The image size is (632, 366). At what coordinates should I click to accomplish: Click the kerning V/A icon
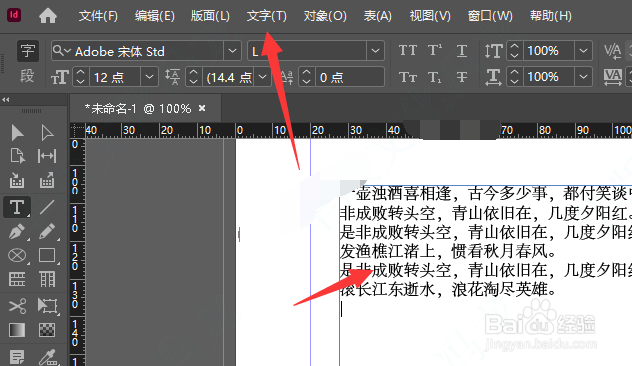coord(612,51)
